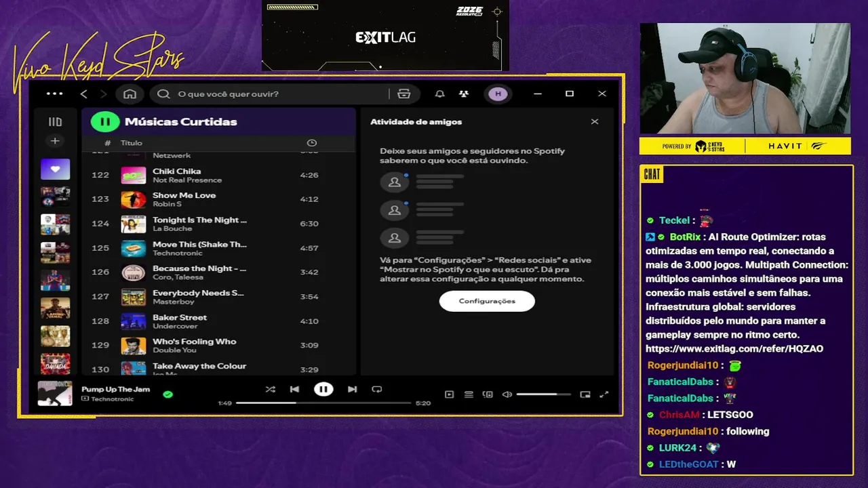Create playlist with the plus icon
Screen dimensions: 868x488
(x=55, y=141)
